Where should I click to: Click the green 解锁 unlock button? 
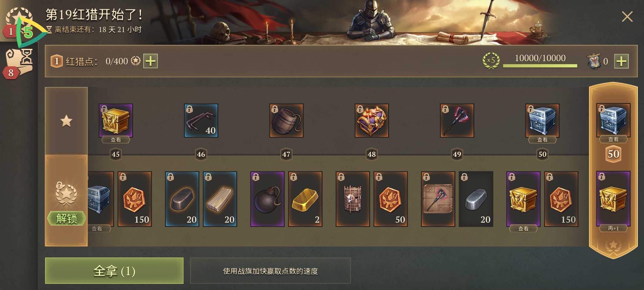click(67, 218)
